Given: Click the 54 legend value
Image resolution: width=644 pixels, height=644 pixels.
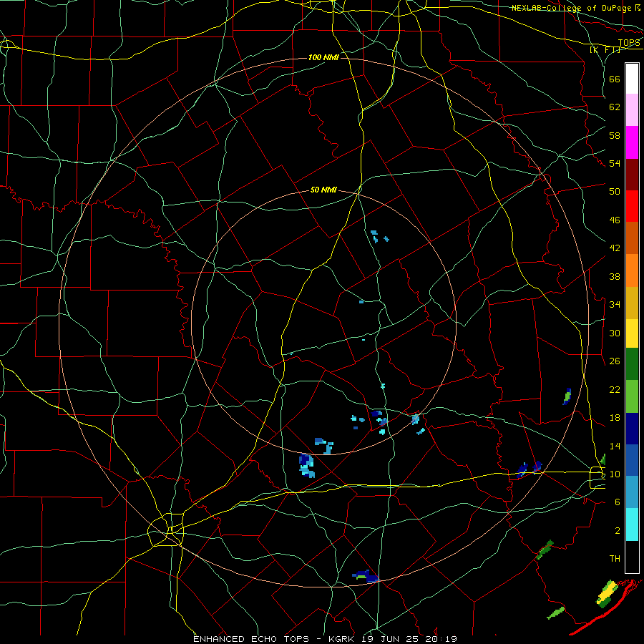Looking at the screenshot, I should (x=615, y=163).
